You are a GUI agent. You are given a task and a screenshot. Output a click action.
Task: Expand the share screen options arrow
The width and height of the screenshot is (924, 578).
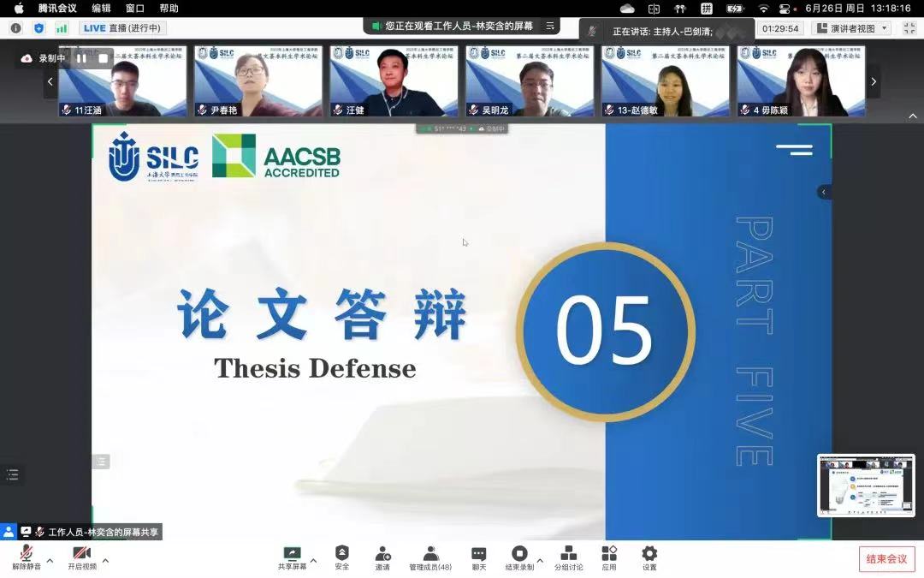click(x=313, y=561)
